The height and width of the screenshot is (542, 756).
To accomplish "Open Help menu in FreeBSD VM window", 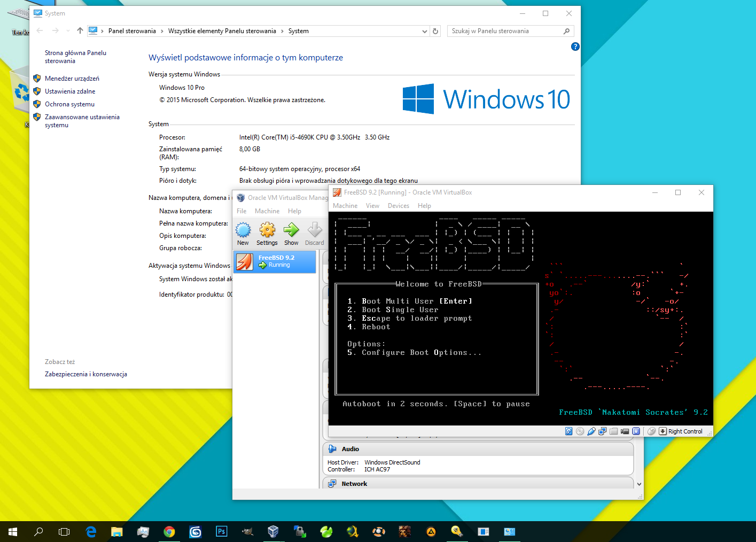I will point(424,206).
